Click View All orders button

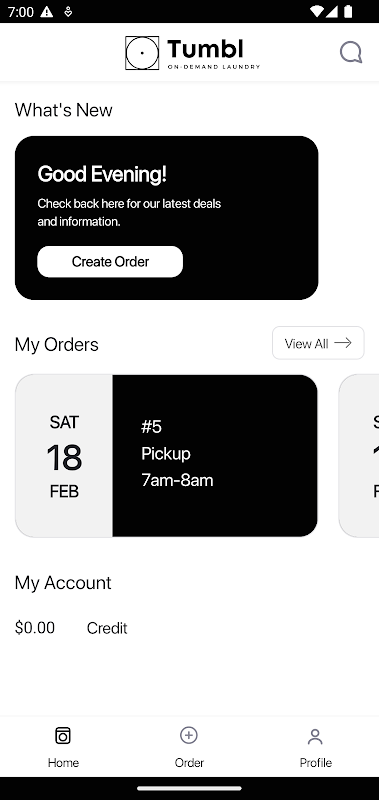pyautogui.click(x=318, y=343)
